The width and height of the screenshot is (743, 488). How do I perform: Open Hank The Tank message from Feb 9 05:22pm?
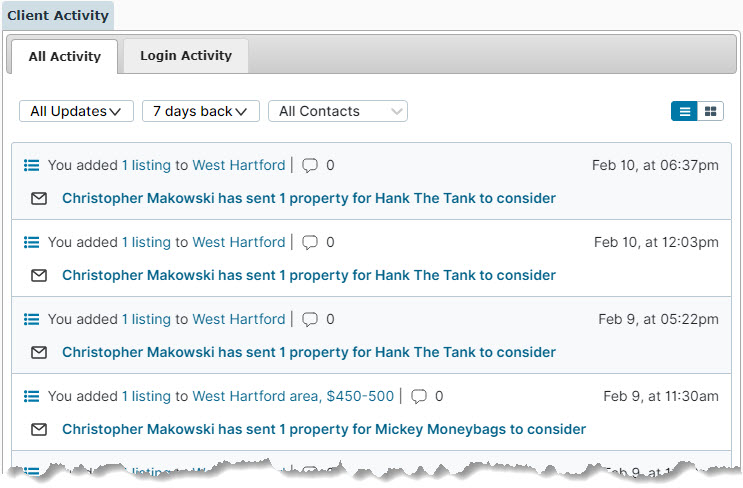pyautogui.click(x=309, y=352)
